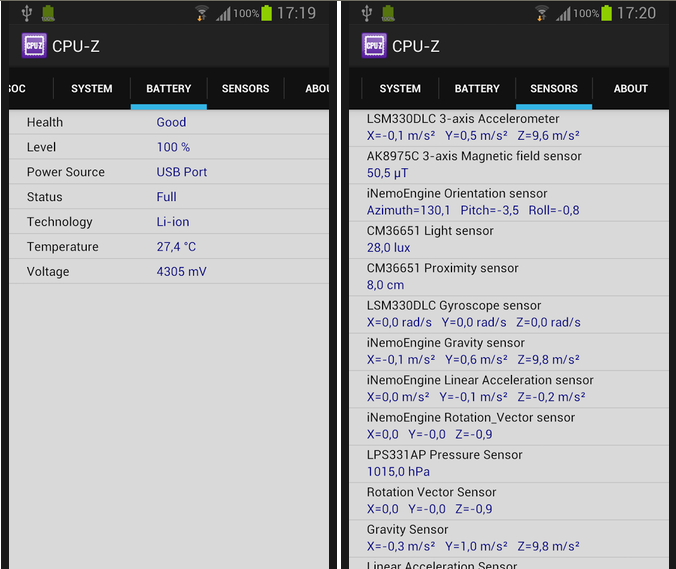
Task: Tap signal strength bars in right status bar
Action: tap(563, 14)
